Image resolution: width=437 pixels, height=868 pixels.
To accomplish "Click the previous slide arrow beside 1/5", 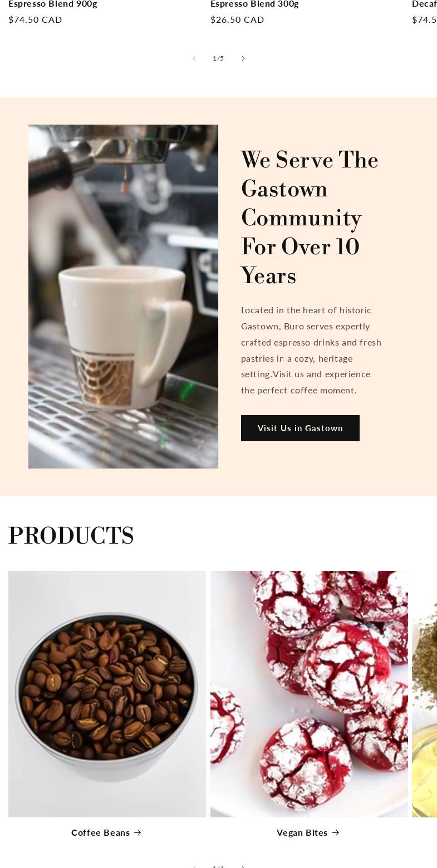I will 194,58.
